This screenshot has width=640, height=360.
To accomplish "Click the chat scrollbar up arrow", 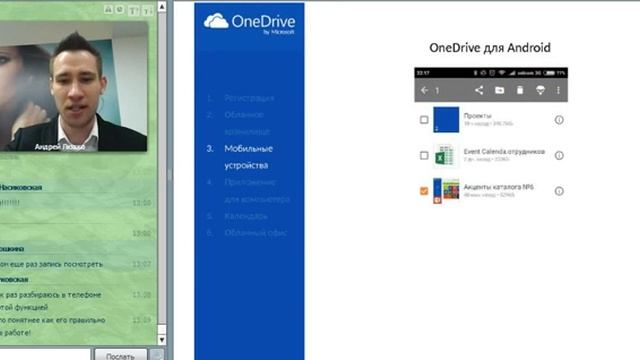I will click(x=162, y=7).
